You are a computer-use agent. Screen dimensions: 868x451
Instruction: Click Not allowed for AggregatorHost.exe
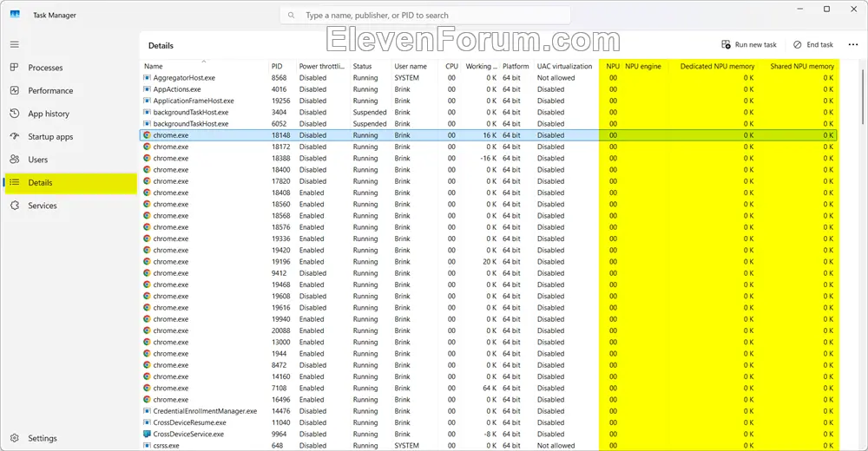coord(556,78)
